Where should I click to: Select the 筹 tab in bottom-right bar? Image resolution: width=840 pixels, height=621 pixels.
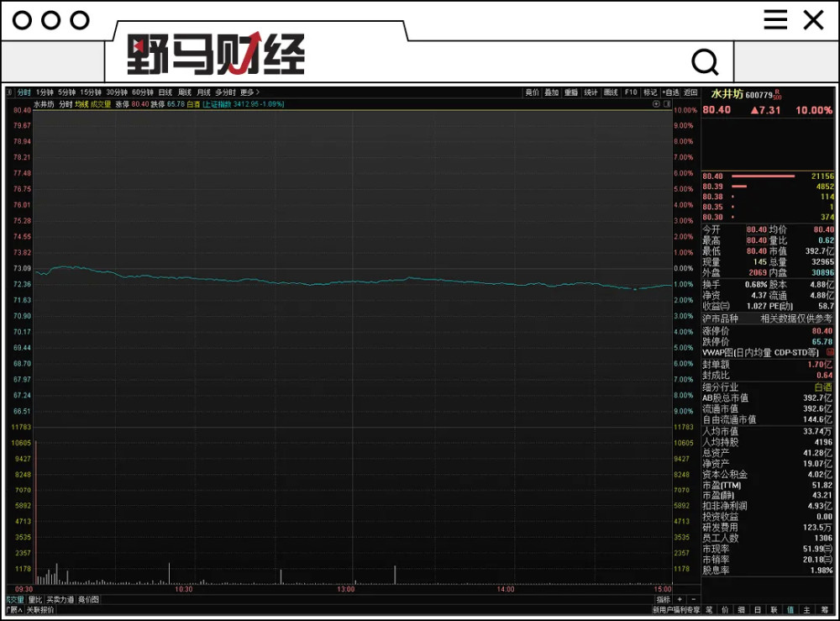823,610
